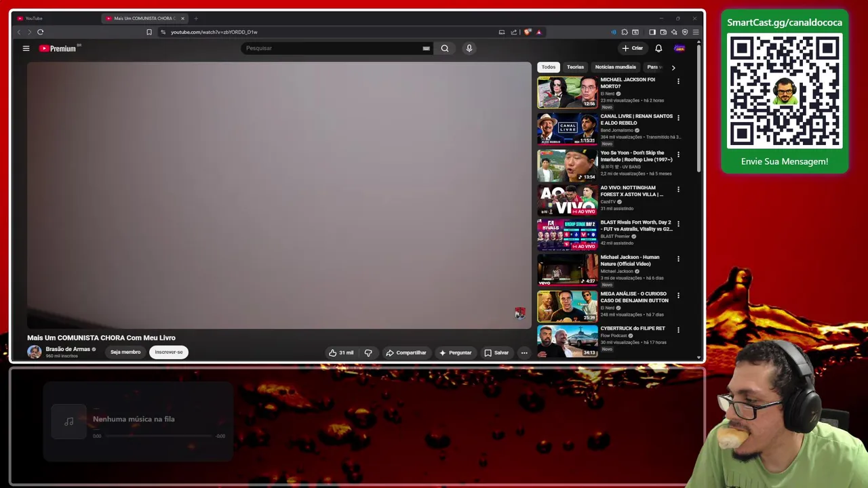Screen dimensions: 868x488
Task: Open options for MICHAEL JACKSON FOI MORTO video
Action: (x=678, y=81)
